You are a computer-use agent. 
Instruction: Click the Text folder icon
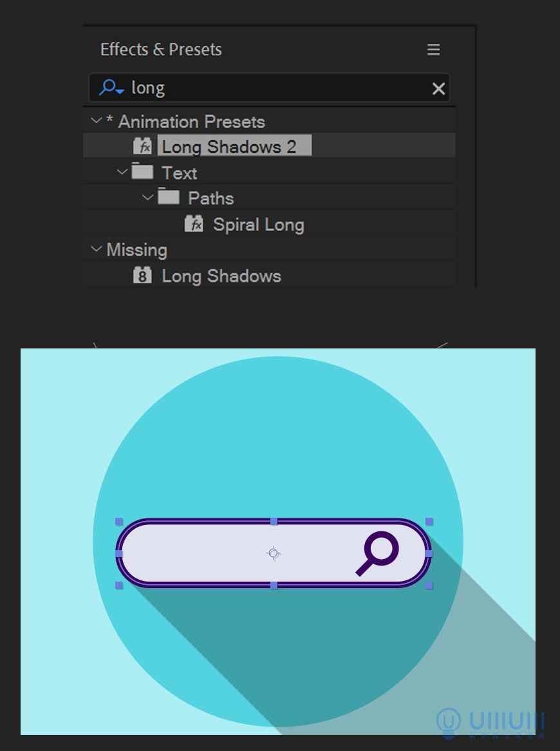[x=142, y=171]
